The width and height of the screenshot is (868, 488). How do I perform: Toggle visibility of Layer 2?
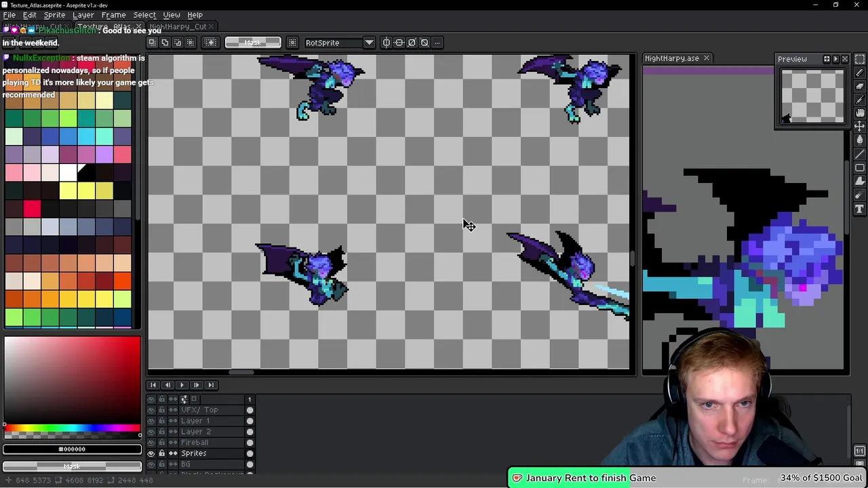pos(151,432)
